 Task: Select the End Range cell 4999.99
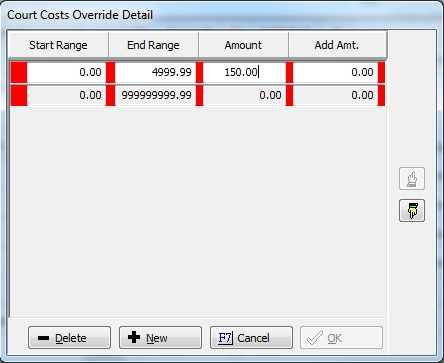(155, 72)
